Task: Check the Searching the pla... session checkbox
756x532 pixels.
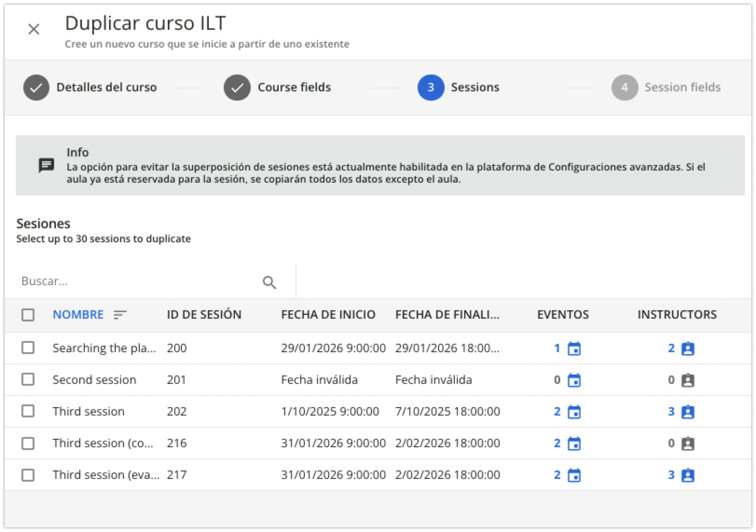Action: (x=28, y=348)
